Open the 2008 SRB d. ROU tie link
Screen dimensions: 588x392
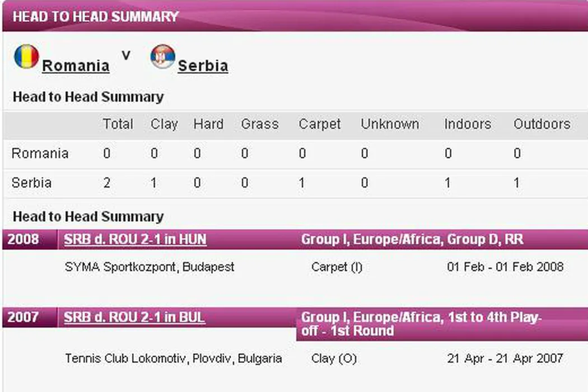[135, 240]
